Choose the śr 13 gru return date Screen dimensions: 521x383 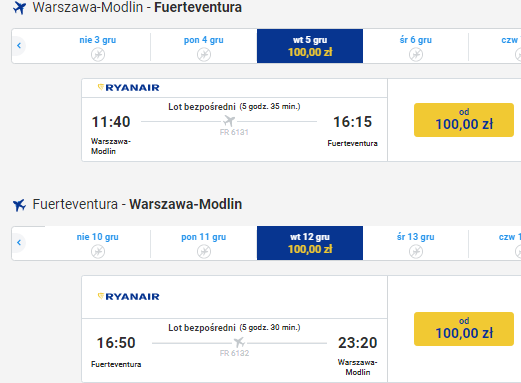416,243
